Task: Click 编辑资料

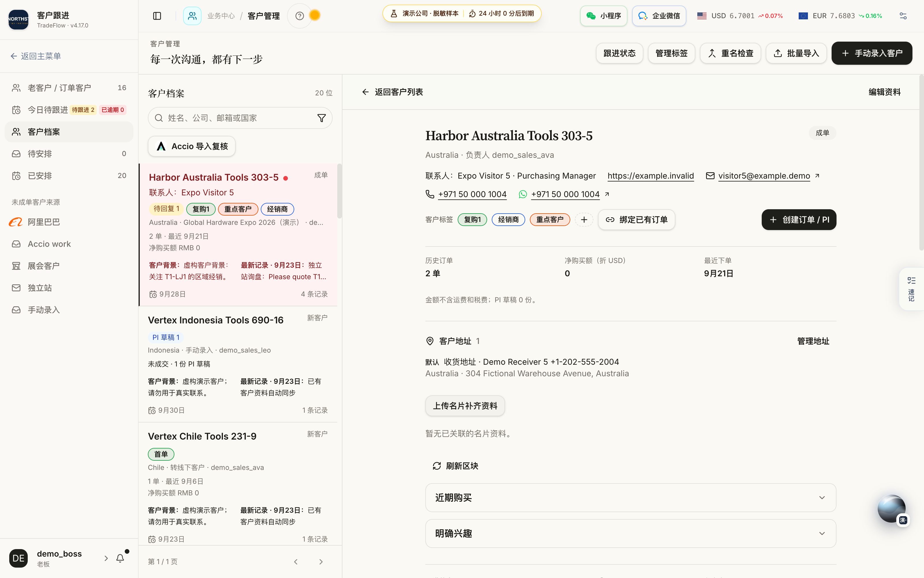Action: click(884, 92)
